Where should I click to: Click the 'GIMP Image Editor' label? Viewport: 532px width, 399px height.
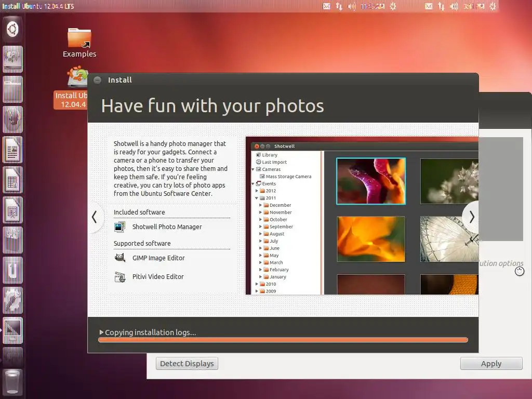point(158,258)
